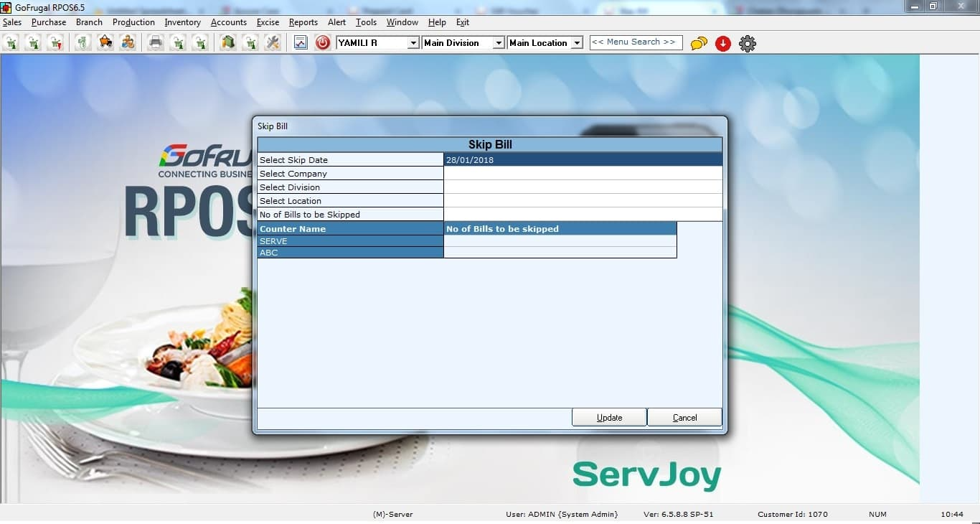Click the Select Location value field
Screen dimensions: 980x524
(x=583, y=201)
